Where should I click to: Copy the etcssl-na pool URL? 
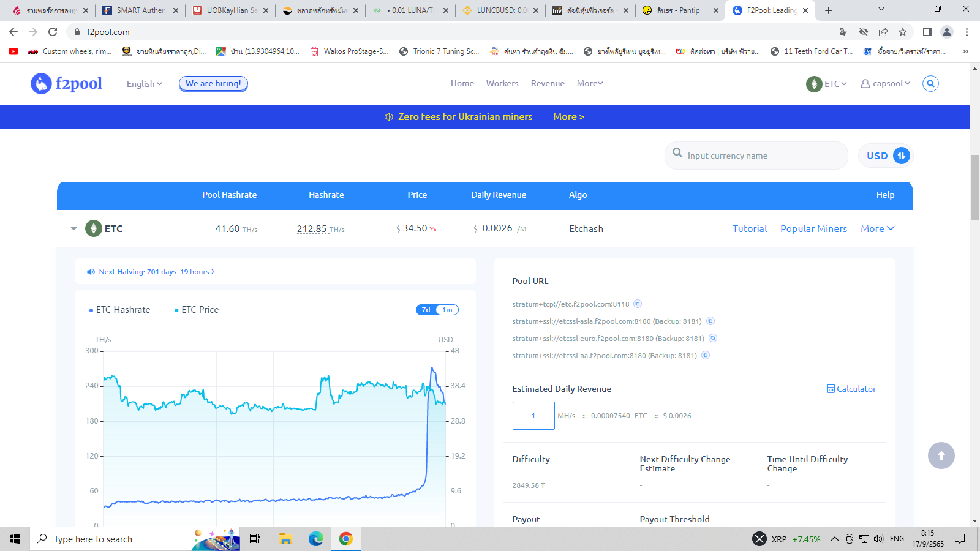(x=706, y=355)
